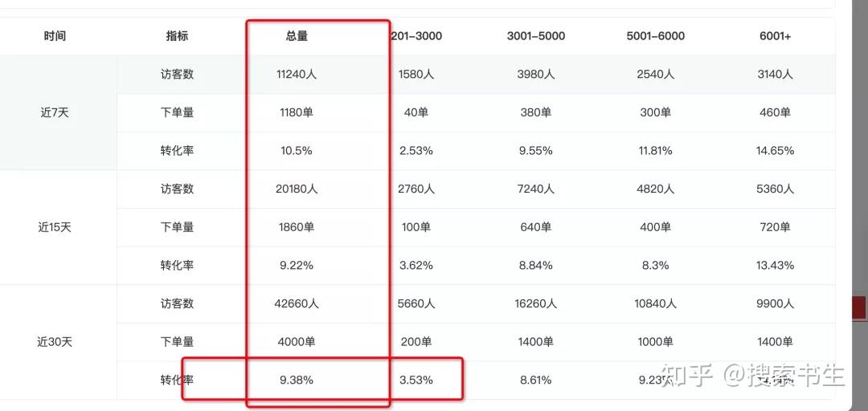Viewport: 868px width, 411px height.
Task: Select the 6001+ column header
Action: (775, 36)
